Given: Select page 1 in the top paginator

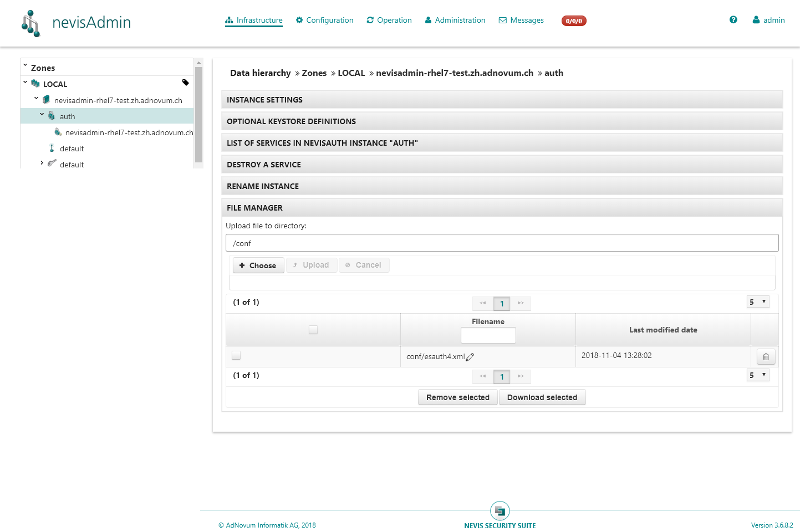Looking at the screenshot, I should (x=502, y=303).
